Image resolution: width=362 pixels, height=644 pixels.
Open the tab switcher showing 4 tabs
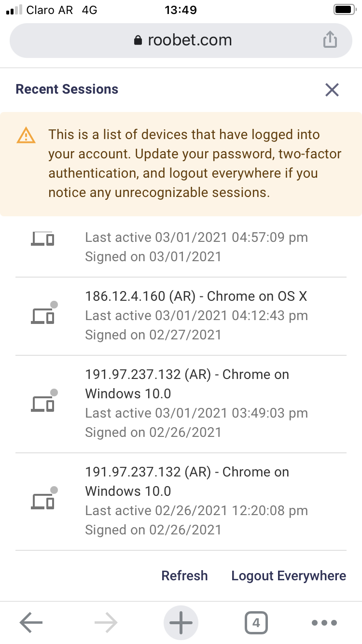coord(256,623)
